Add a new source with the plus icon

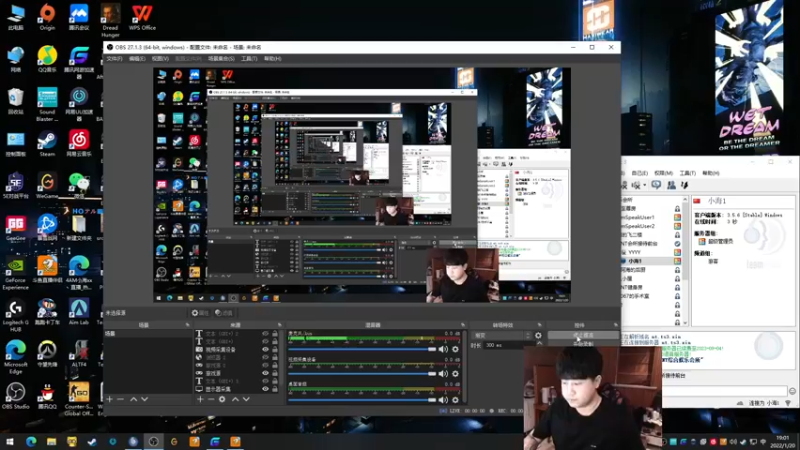click(x=200, y=399)
